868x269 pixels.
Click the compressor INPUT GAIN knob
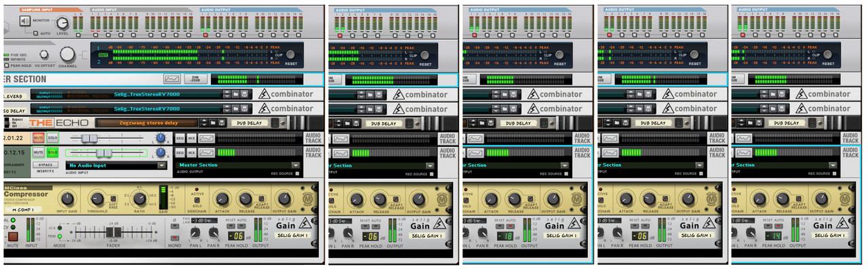tap(67, 199)
